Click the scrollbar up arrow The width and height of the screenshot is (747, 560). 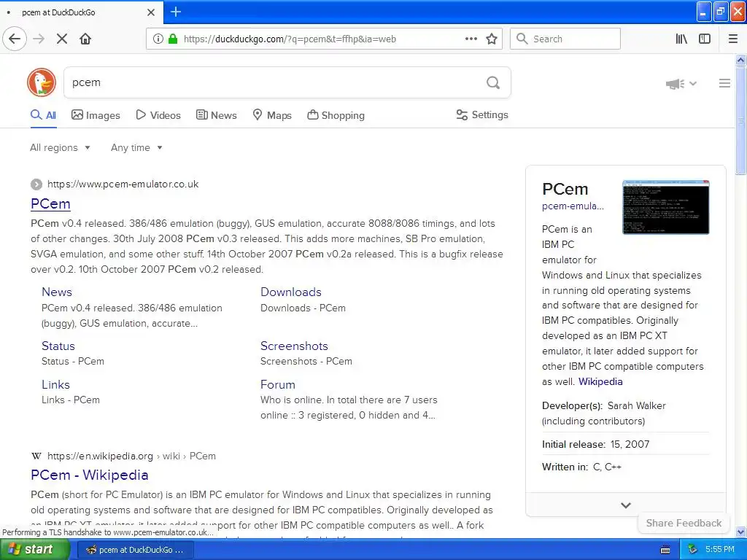[741, 60]
